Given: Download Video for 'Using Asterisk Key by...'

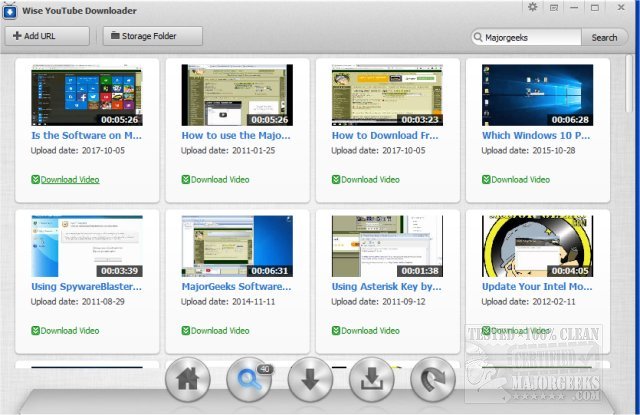Looking at the screenshot, I should click(x=366, y=331).
